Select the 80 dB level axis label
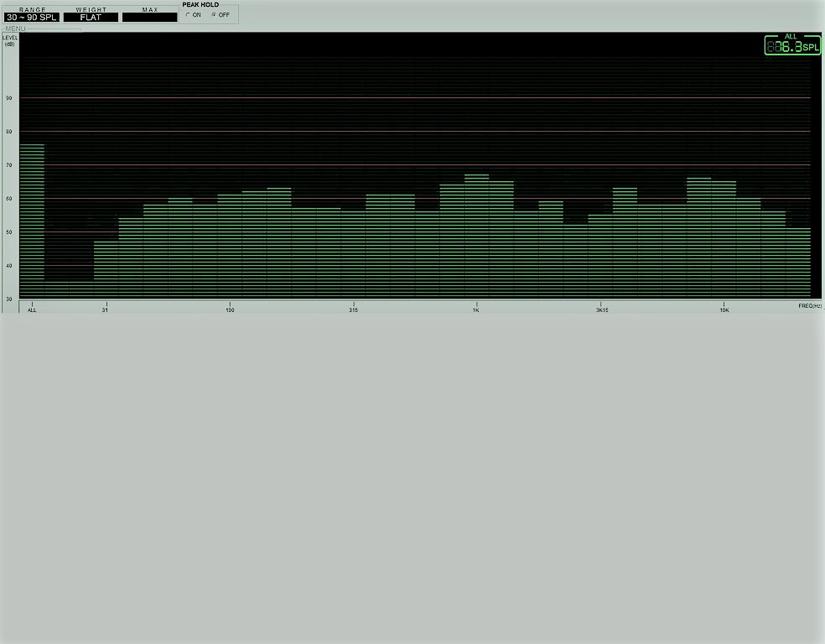825x644 pixels. tap(9, 132)
